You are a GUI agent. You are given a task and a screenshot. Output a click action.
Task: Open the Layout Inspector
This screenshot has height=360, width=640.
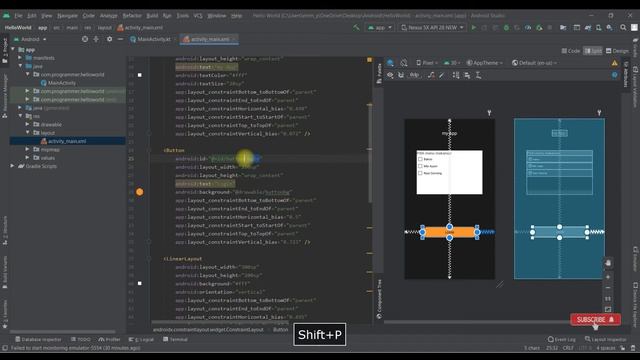606,339
